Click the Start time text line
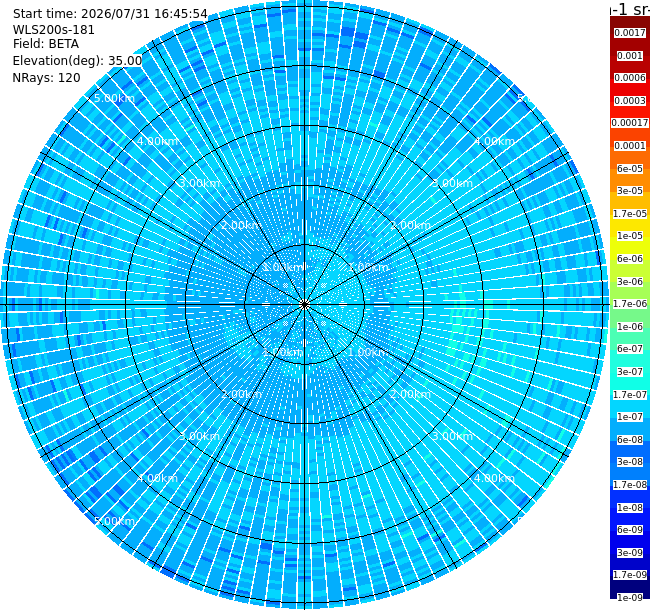 (x=110, y=14)
